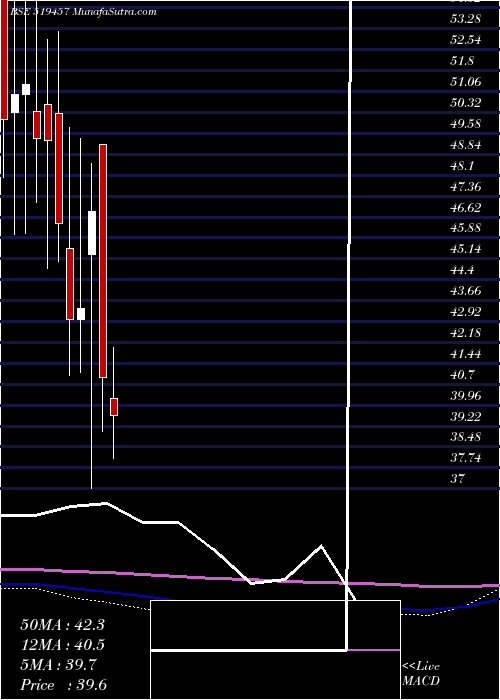Image resolution: width=500 pixels, height=700 pixels.
Task: Click the 37 price axis label
Action: (x=458, y=479)
